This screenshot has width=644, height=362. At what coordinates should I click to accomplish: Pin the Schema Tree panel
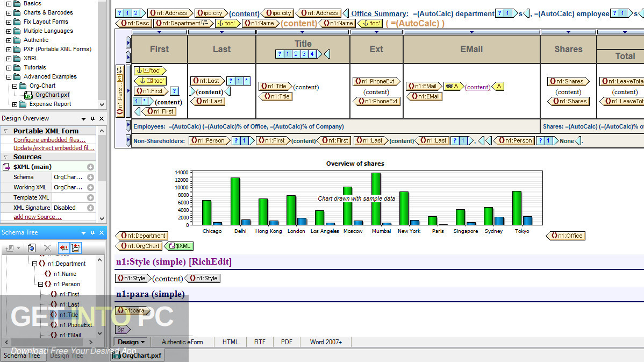tap(93, 232)
